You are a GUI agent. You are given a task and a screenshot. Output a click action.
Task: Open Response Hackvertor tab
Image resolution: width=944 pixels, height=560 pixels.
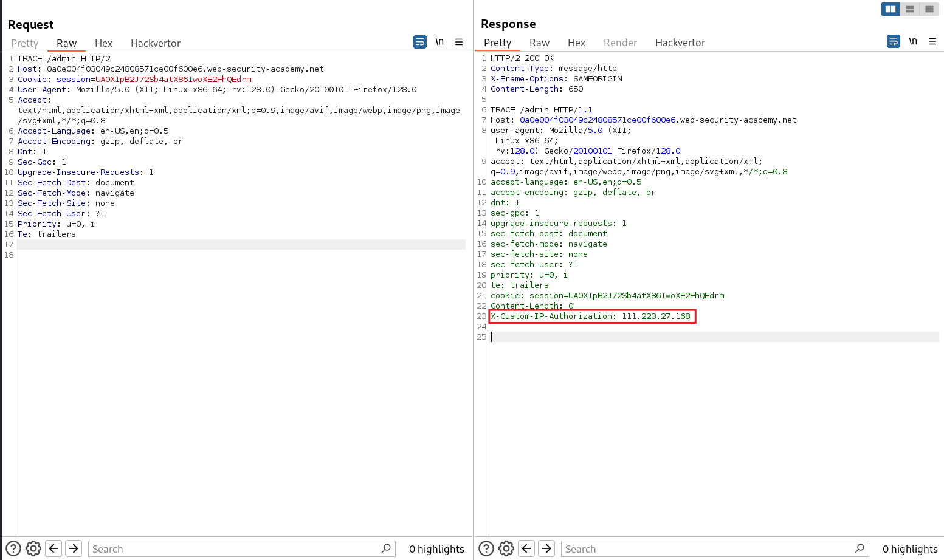(680, 43)
